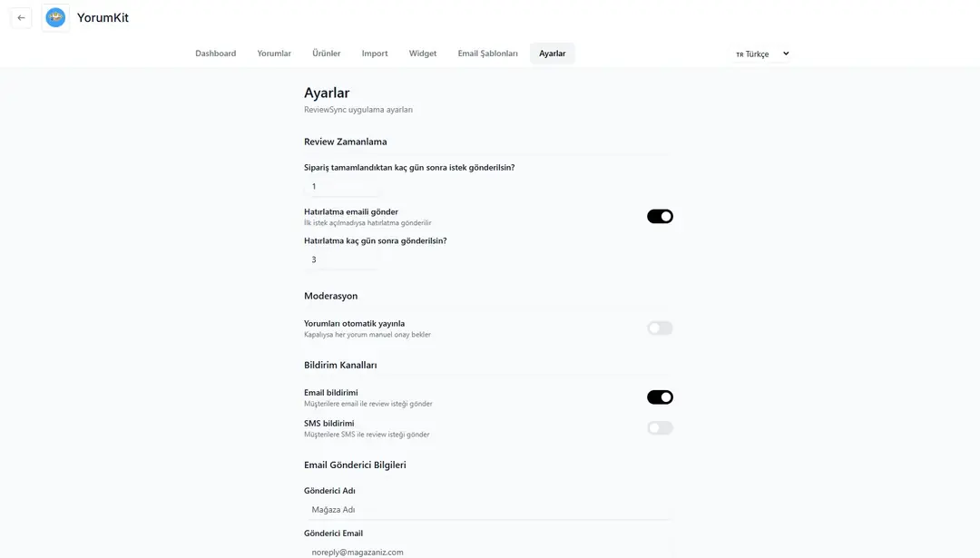Disable the Hatırlatma emaili gönder toggle
980x558 pixels.
tap(660, 216)
